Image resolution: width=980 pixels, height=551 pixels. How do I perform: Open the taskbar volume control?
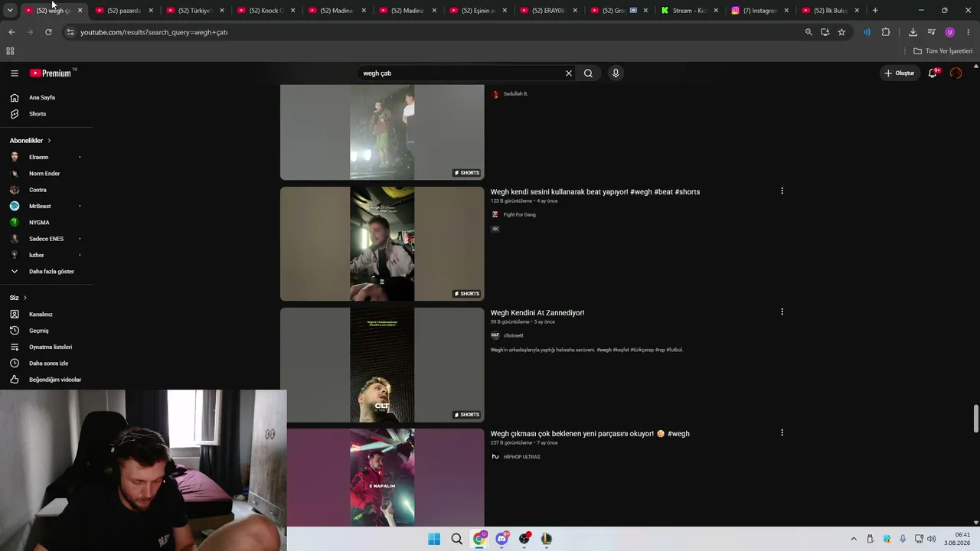coord(932,539)
